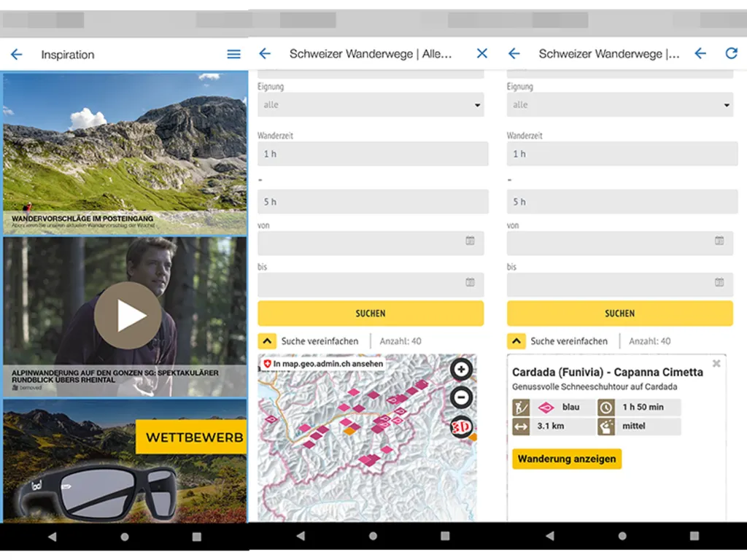Click the difficulty icon next to mittel
Image resolution: width=747 pixels, height=560 pixels.
click(605, 427)
